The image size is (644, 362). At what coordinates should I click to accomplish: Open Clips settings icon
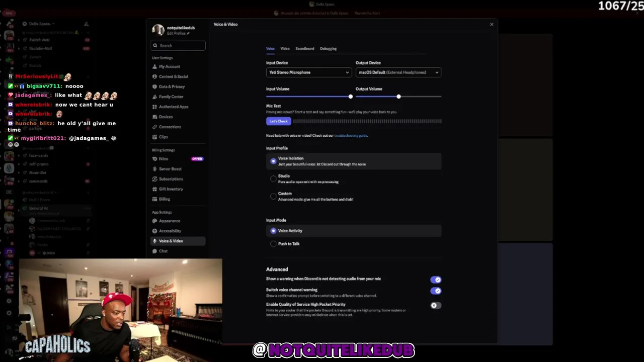pos(154,137)
